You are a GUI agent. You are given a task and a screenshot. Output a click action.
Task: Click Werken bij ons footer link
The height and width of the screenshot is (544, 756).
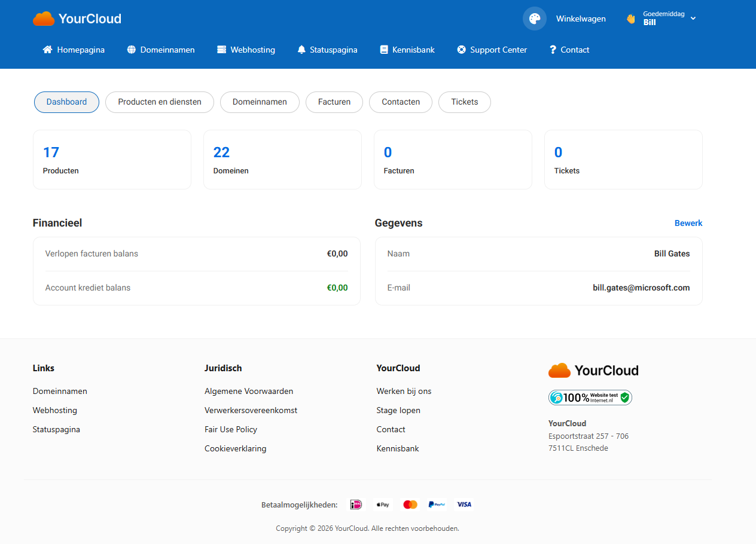click(404, 391)
